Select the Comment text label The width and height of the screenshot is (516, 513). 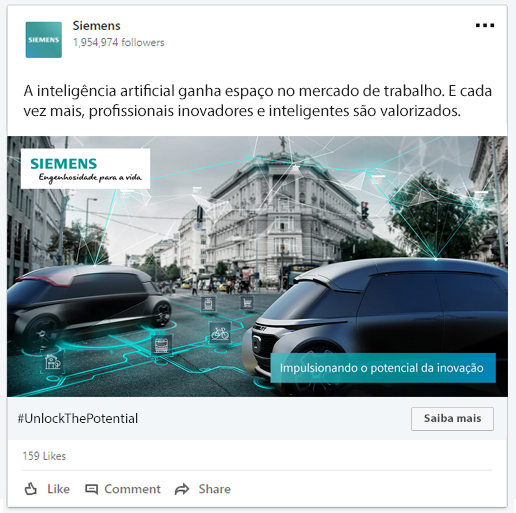point(132,489)
